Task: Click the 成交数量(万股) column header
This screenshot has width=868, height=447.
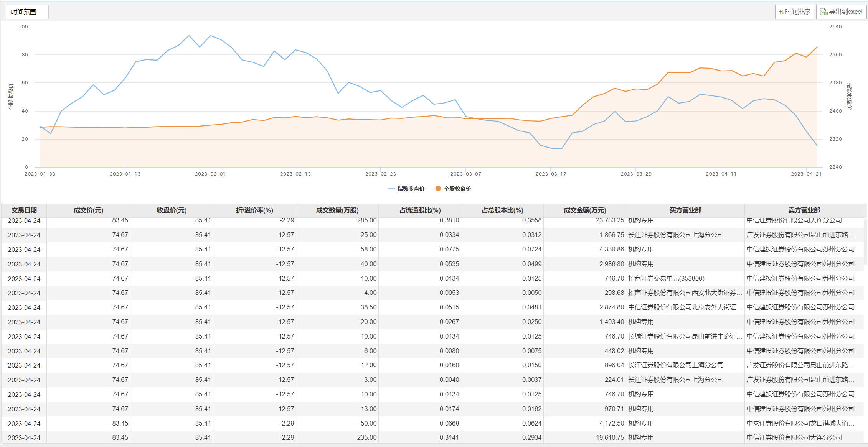Action: (337, 210)
